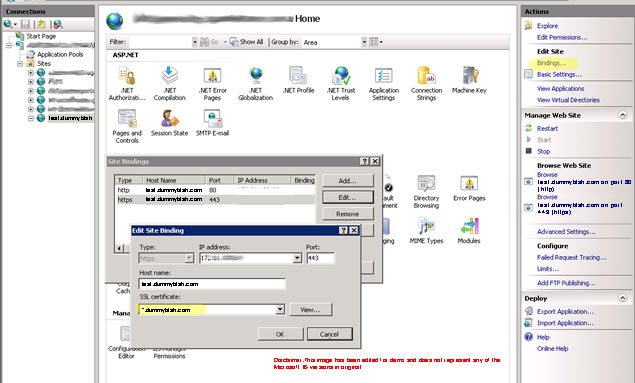Screen dimensions: 635x383
Task: Click the Up folder icon in Connections toolbar
Action: coord(41,24)
